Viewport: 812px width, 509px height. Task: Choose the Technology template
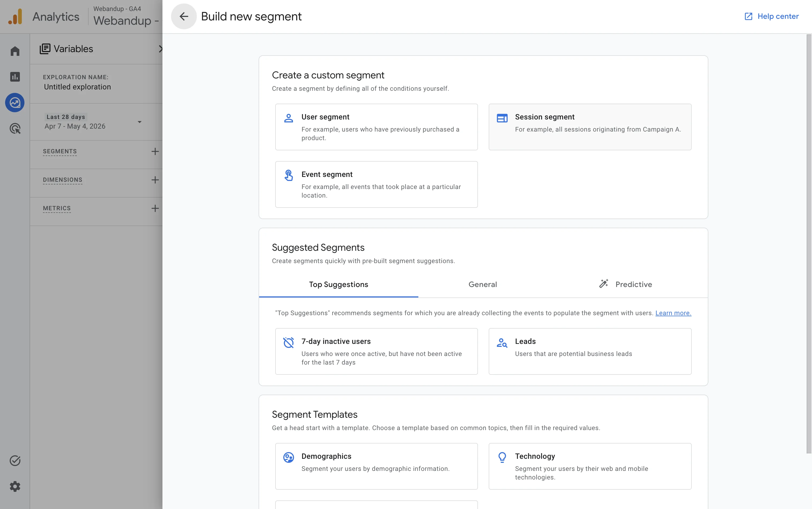[x=590, y=466]
